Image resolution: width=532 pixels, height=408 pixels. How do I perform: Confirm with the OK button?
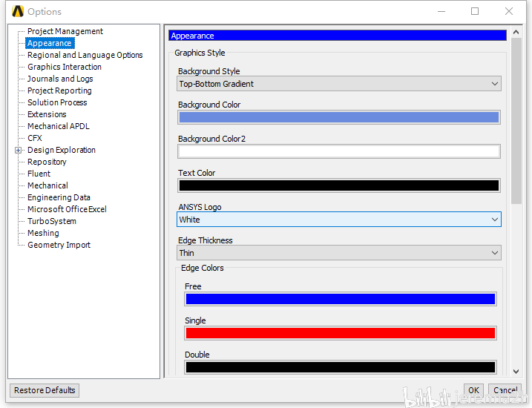coord(473,390)
